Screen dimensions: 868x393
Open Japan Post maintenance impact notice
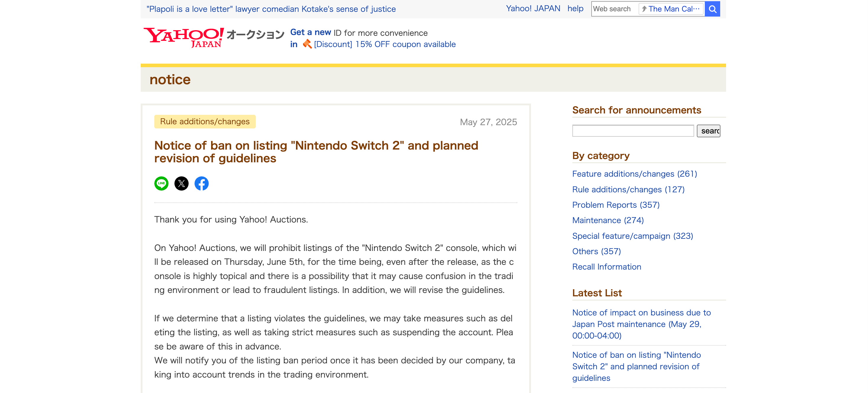point(641,324)
